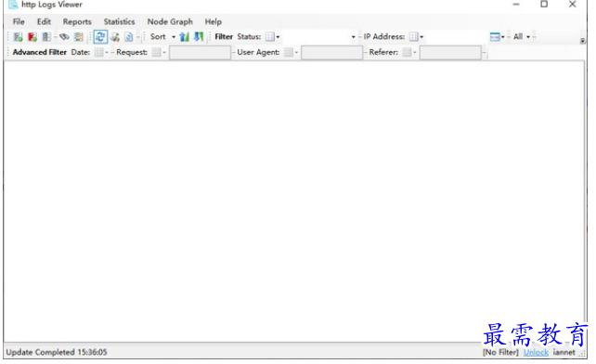Click the Request filter grid icon

(x=156, y=52)
